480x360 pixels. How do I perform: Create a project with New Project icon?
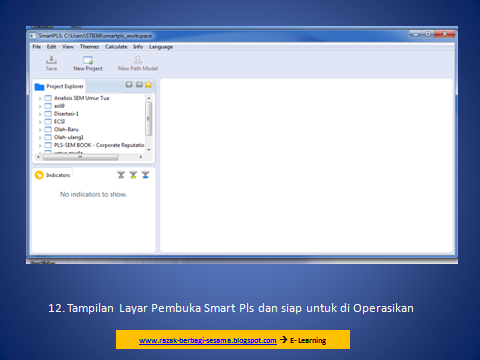click(x=88, y=60)
